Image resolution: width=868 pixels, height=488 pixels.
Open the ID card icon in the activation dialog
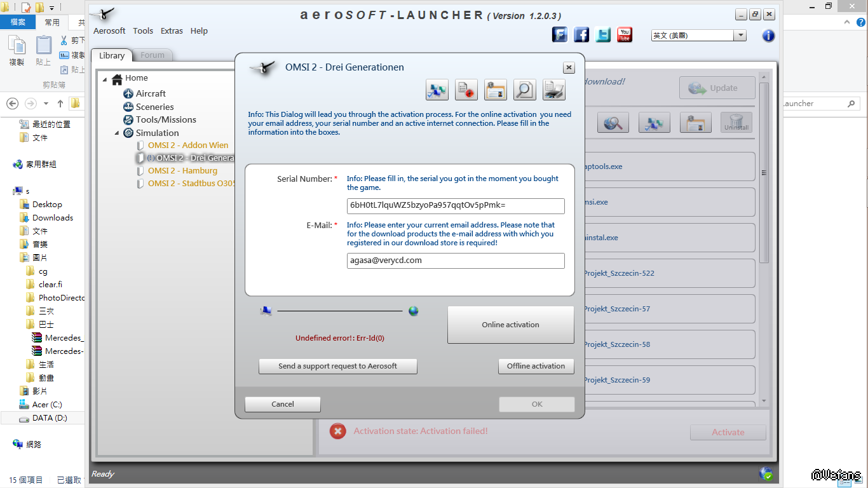click(496, 90)
